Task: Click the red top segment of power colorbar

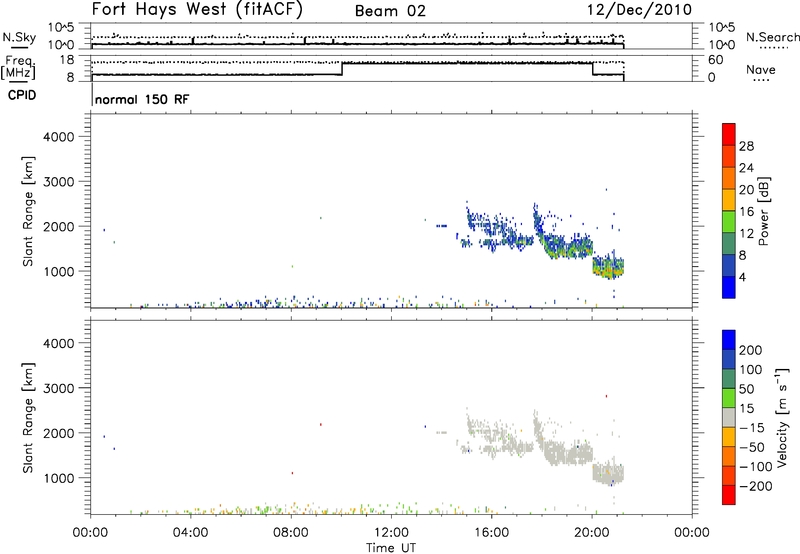Action: pyautogui.click(x=729, y=134)
